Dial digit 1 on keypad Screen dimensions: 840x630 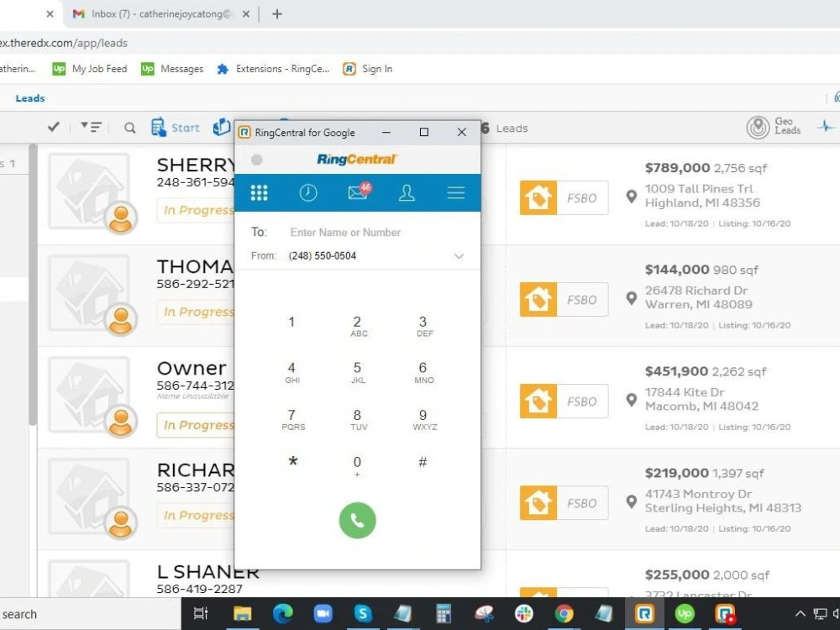pyautogui.click(x=291, y=322)
